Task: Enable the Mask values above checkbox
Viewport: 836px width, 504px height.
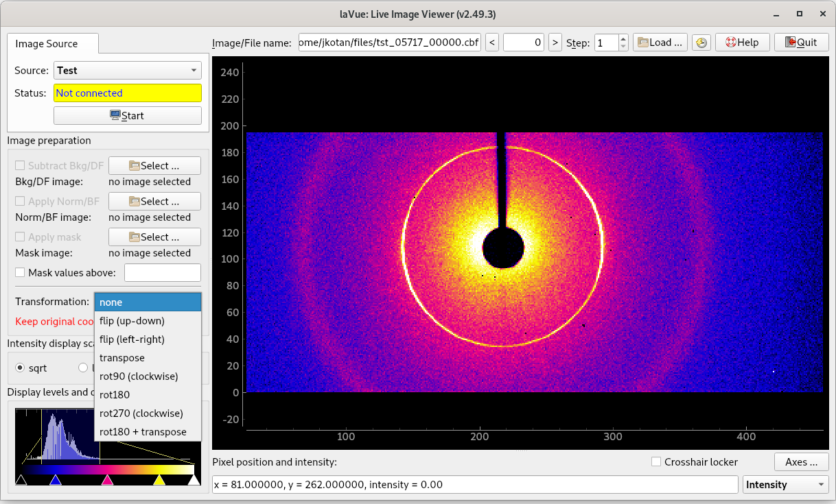Action: pos(20,273)
